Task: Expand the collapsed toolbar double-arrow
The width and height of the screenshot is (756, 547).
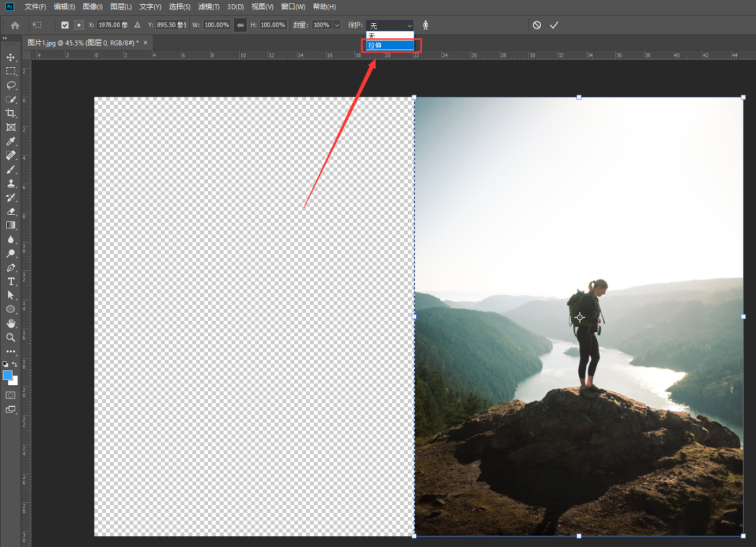Action: (x=5, y=38)
